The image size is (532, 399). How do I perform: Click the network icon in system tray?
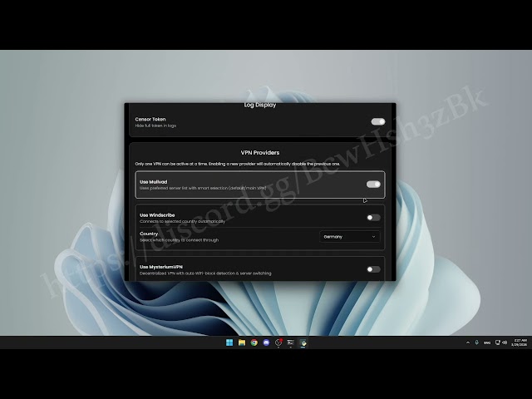pyautogui.click(x=497, y=342)
